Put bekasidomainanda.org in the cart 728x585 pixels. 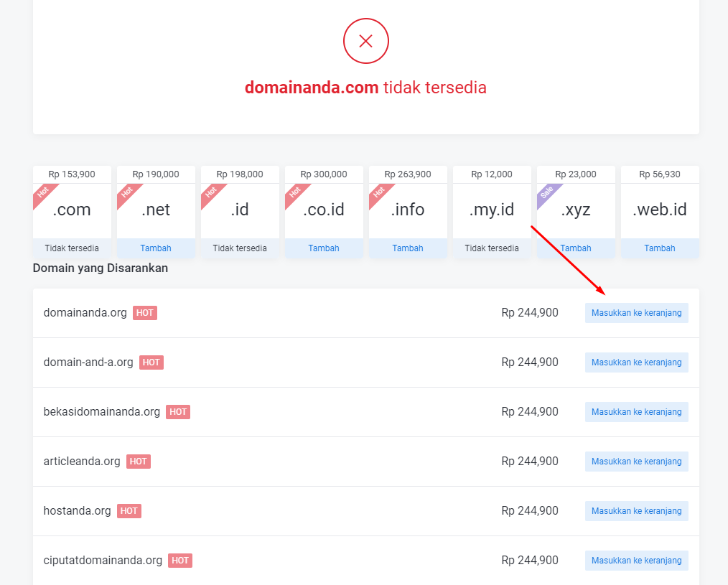pos(636,412)
